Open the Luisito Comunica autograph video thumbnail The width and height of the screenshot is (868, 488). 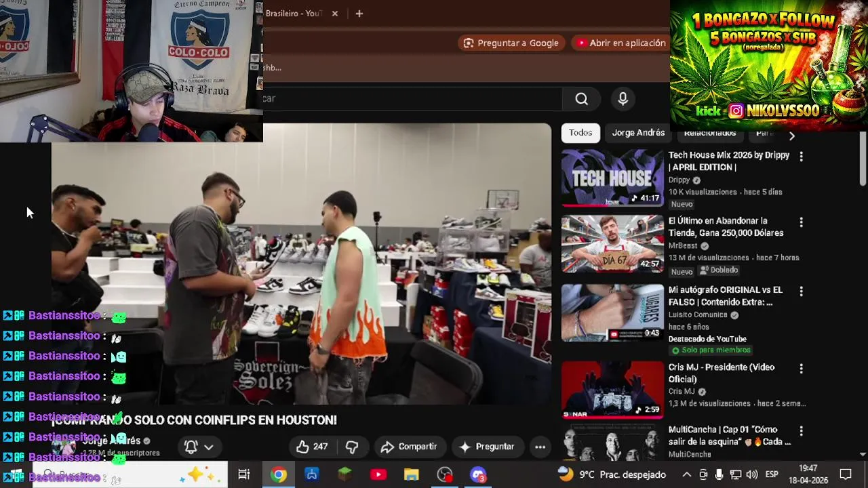tap(612, 312)
